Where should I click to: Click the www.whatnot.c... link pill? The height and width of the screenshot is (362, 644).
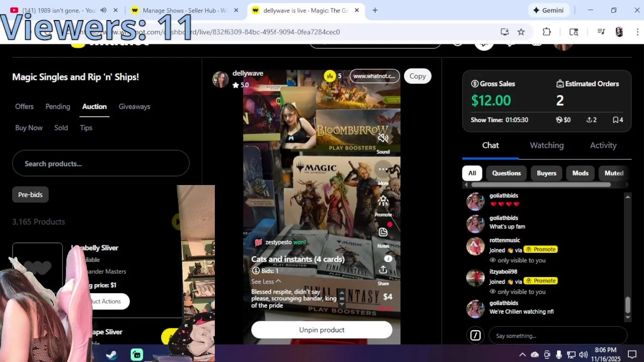click(374, 76)
